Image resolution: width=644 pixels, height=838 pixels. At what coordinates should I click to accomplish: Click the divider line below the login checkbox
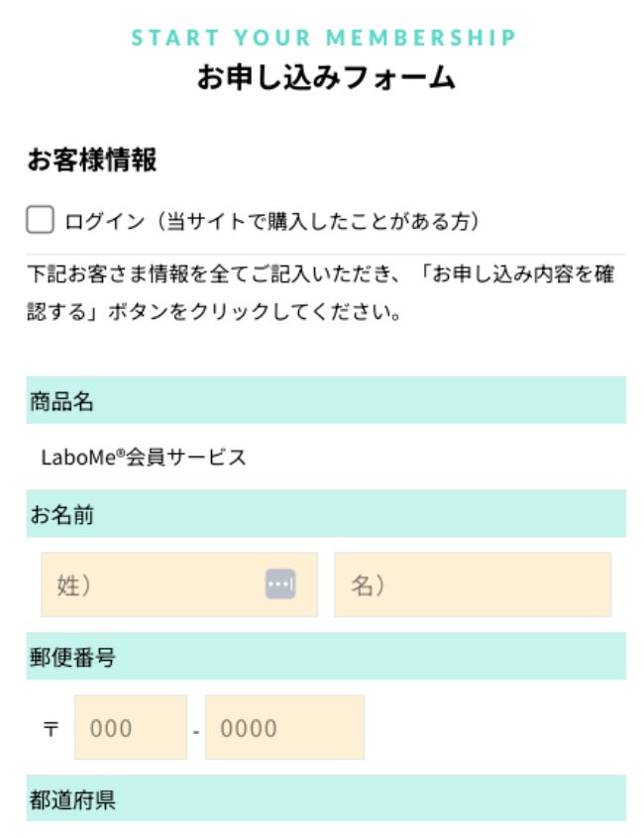coord(326,255)
